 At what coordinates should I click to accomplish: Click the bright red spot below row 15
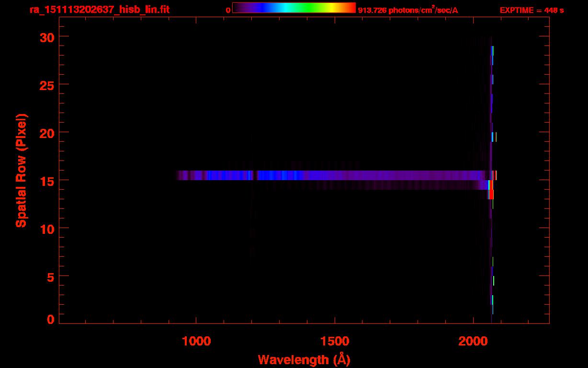click(x=491, y=194)
